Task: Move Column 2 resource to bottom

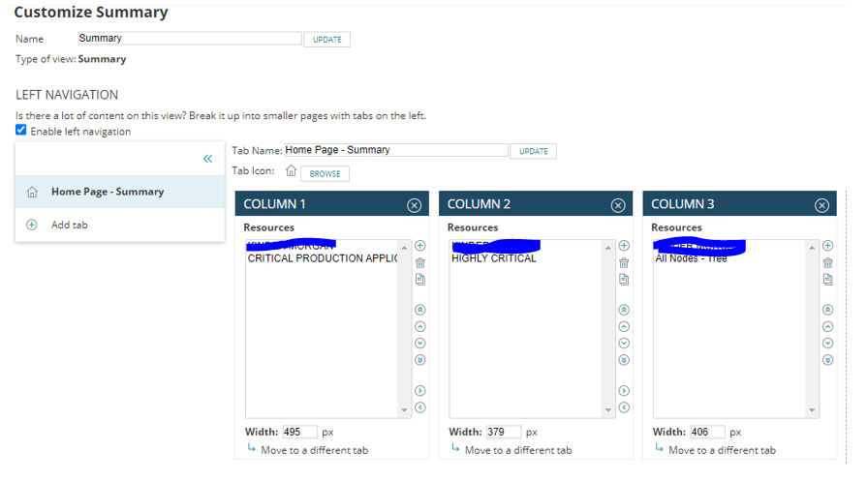Action: [x=624, y=360]
